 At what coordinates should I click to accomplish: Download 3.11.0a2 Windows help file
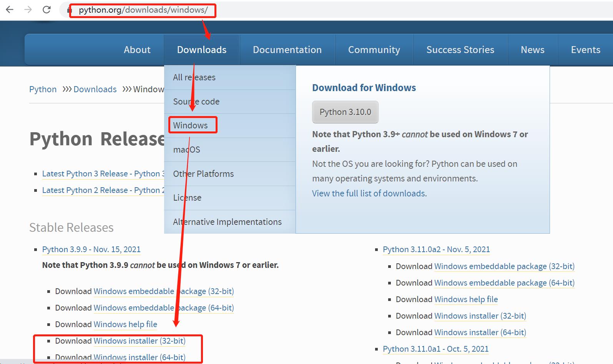pos(466,299)
